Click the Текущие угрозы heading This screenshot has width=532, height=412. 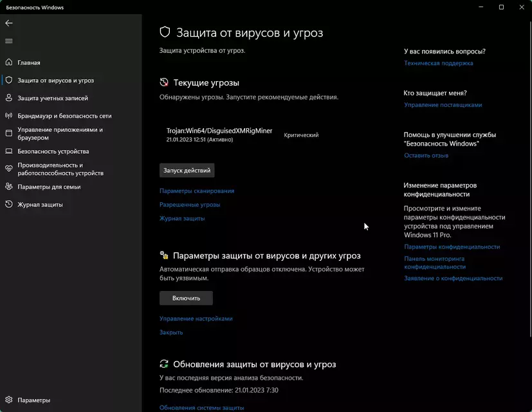206,82
